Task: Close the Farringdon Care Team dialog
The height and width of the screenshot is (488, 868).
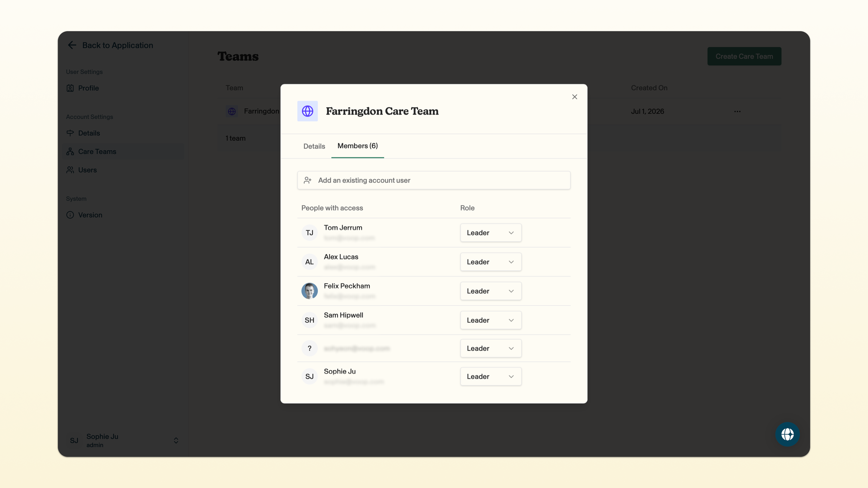Action: [575, 97]
